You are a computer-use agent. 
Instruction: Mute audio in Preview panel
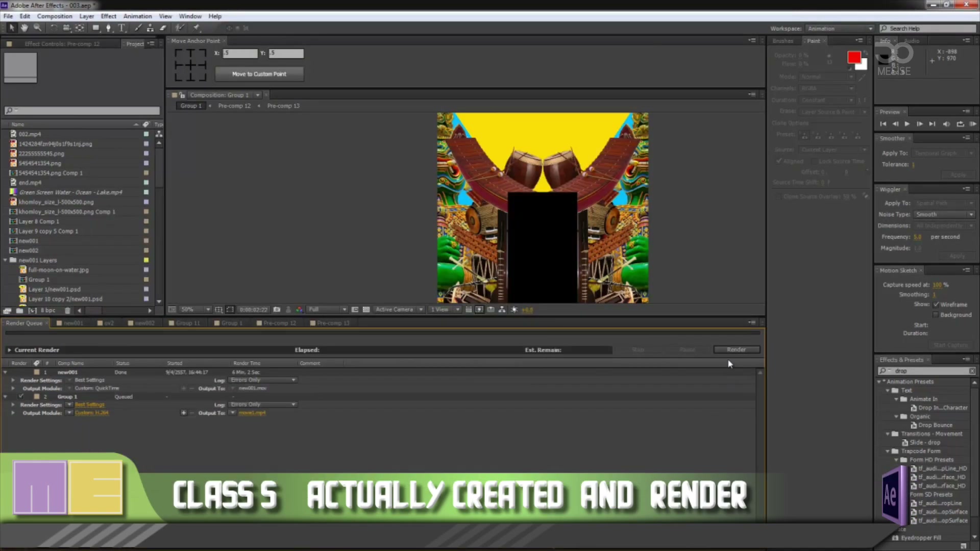(946, 124)
